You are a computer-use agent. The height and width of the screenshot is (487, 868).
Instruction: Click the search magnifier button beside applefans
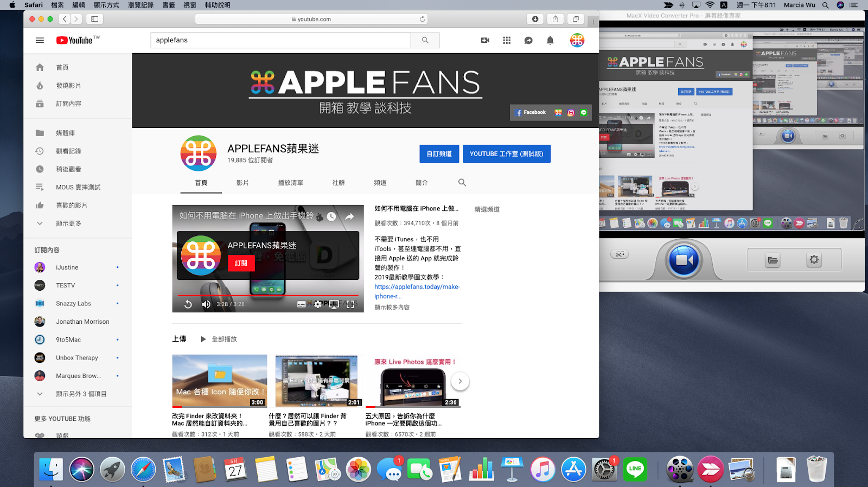click(425, 40)
